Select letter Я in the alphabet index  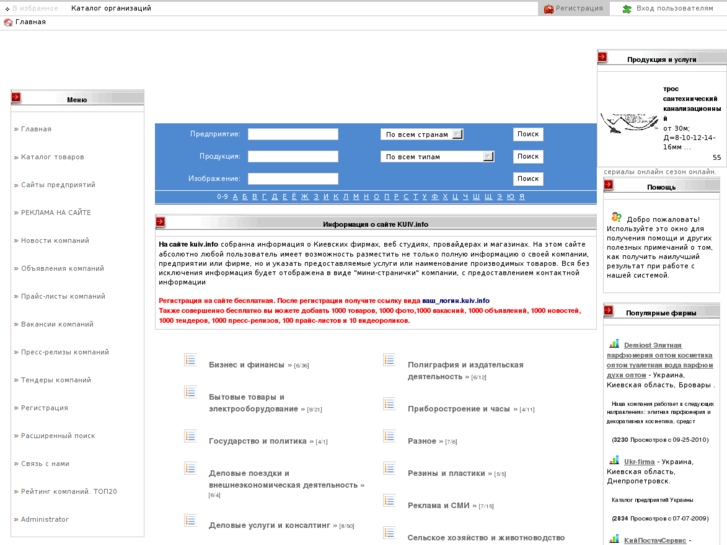click(x=522, y=197)
